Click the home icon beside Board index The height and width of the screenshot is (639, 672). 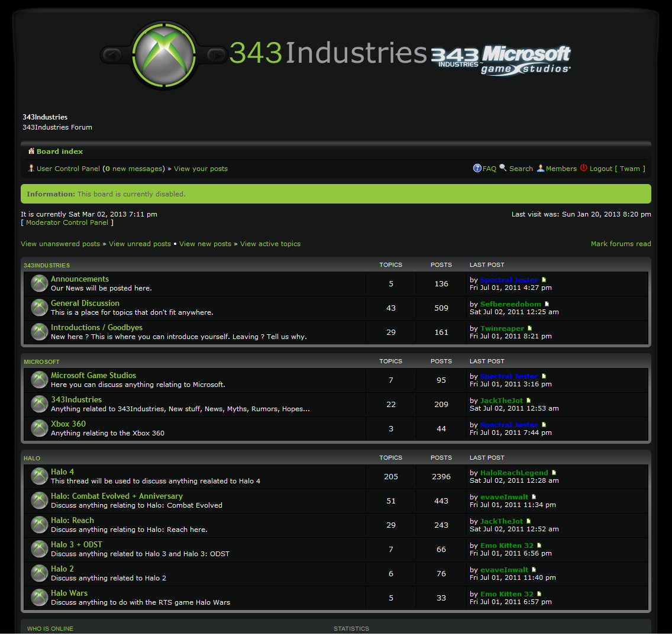click(31, 151)
